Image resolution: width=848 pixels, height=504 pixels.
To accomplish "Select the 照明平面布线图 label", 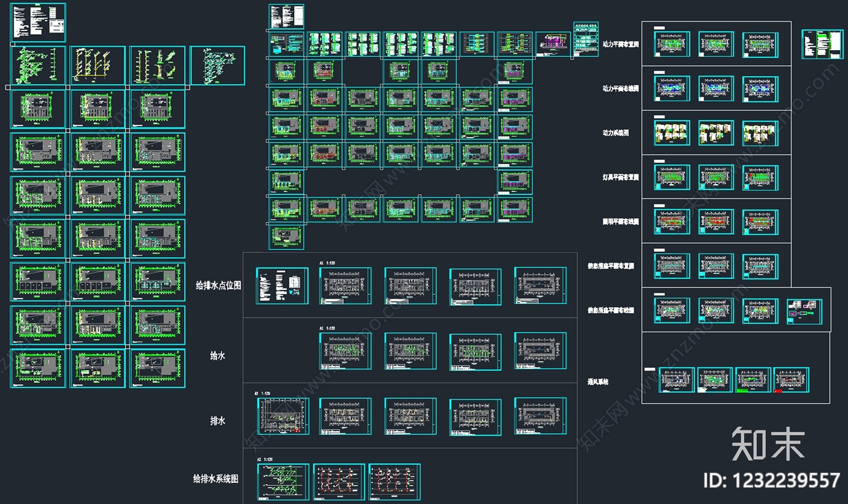I will pos(620,222).
